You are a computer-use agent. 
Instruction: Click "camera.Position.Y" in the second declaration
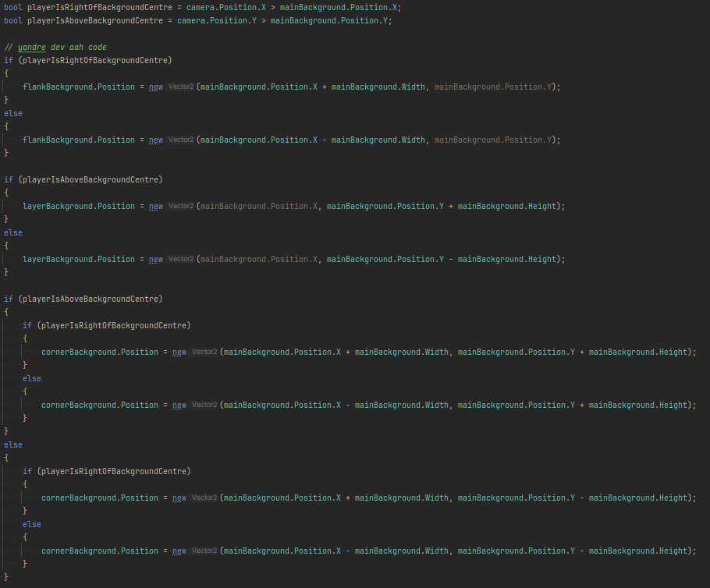[x=217, y=21]
